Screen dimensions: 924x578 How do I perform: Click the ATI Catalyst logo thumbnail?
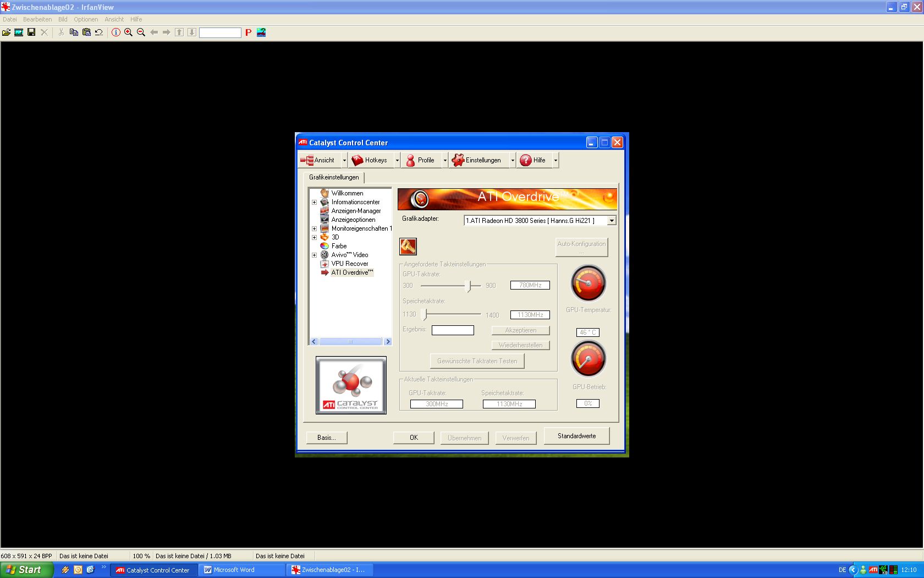point(351,385)
